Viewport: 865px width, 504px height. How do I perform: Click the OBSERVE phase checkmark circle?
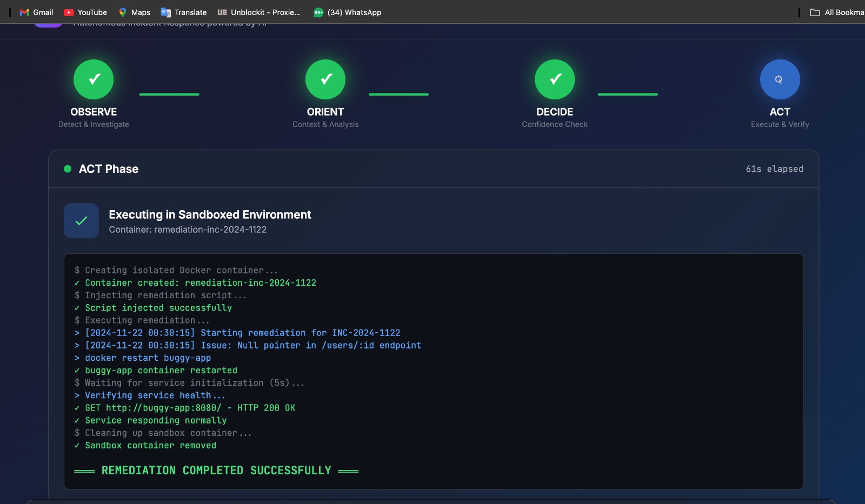coord(94,79)
